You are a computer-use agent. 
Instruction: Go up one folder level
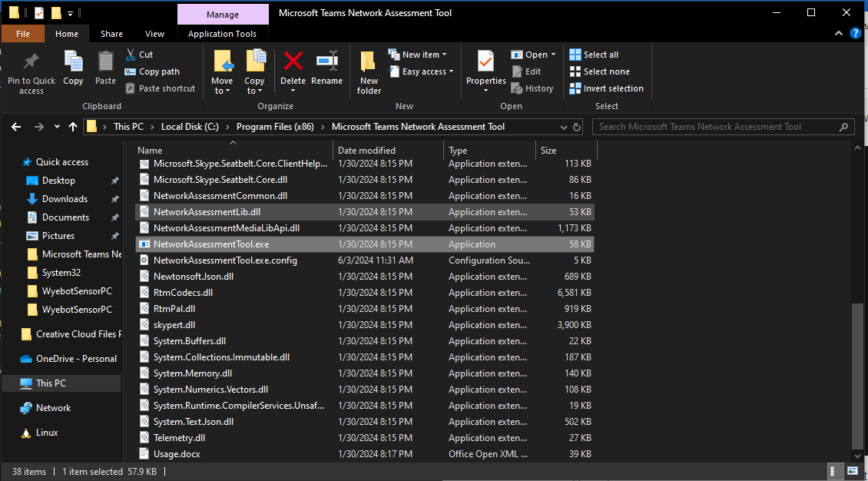pyautogui.click(x=72, y=127)
